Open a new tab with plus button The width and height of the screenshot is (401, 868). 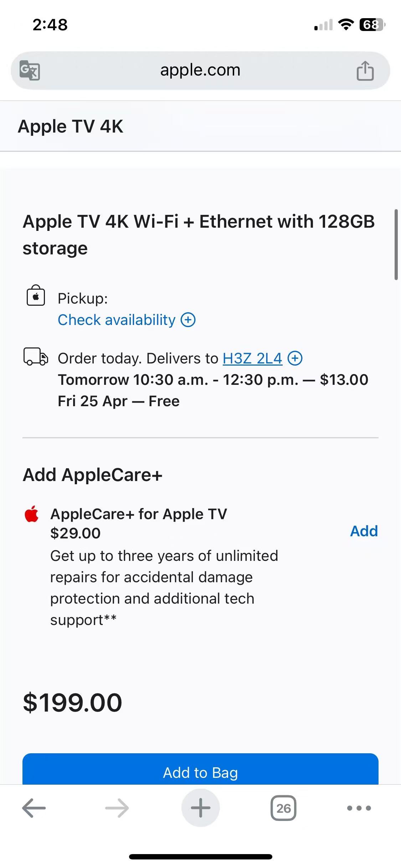[x=200, y=808]
